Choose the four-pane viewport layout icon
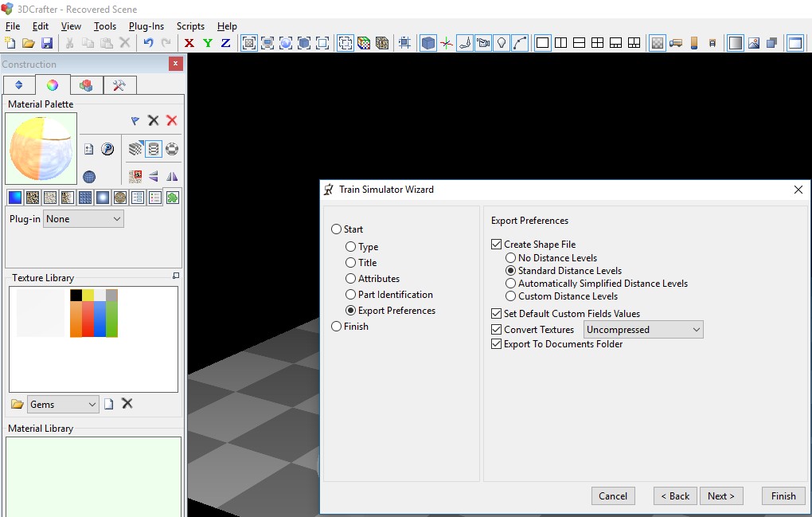Image resolution: width=812 pixels, height=517 pixels. pyautogui.click(x=598, y=43)
